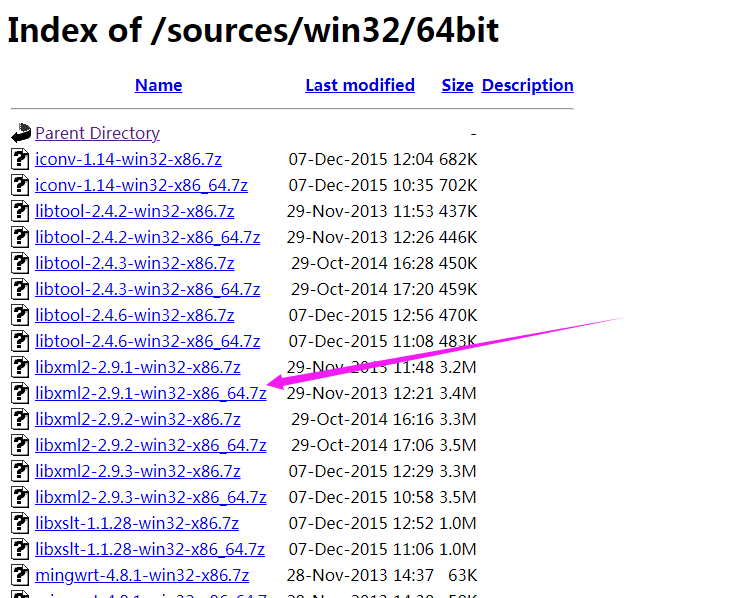Click the size value 702K
The image size is (731, 598).
[458, 186]
